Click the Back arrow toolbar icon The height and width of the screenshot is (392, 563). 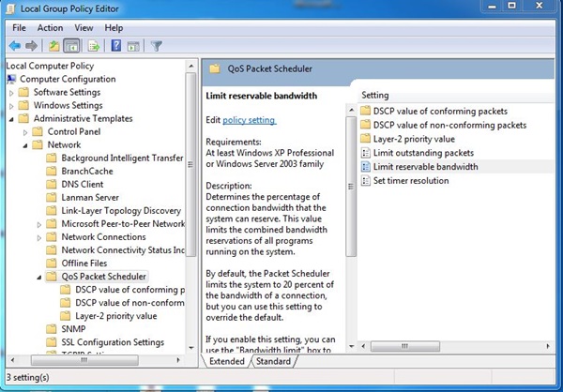pos(14,45)
